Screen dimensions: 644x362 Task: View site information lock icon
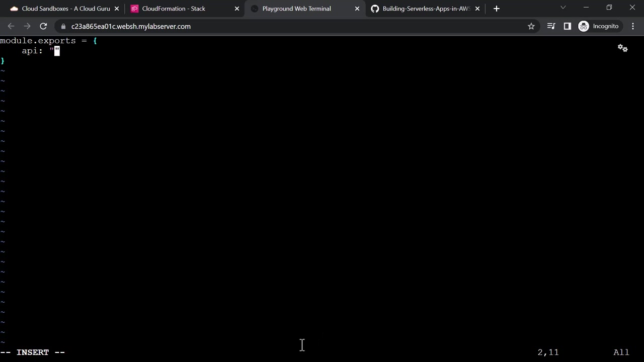click(x=63, y=26)
